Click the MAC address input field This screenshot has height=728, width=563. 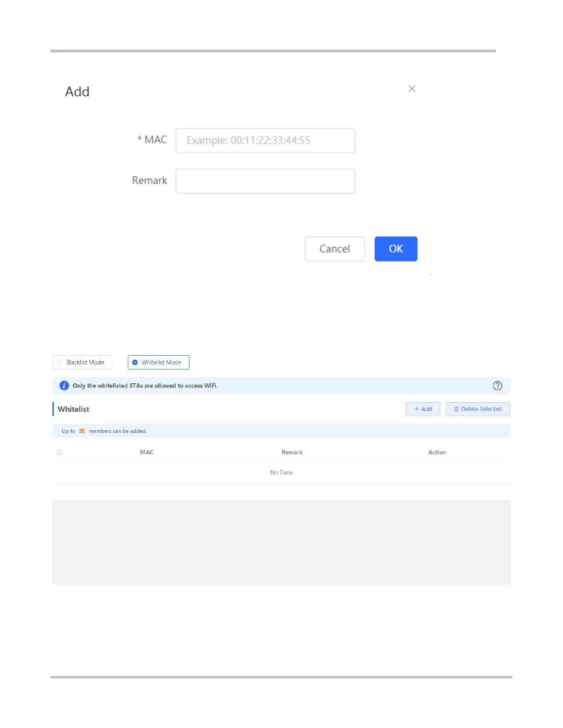coord(265,140)
